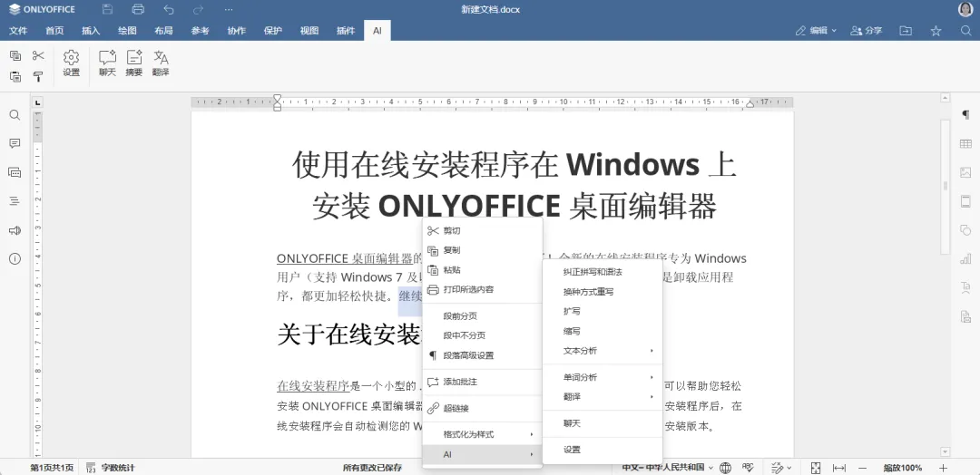This screenshot has height=475, width=980.
Task: Click the AI entry in context menu
Action: point(483,454)
